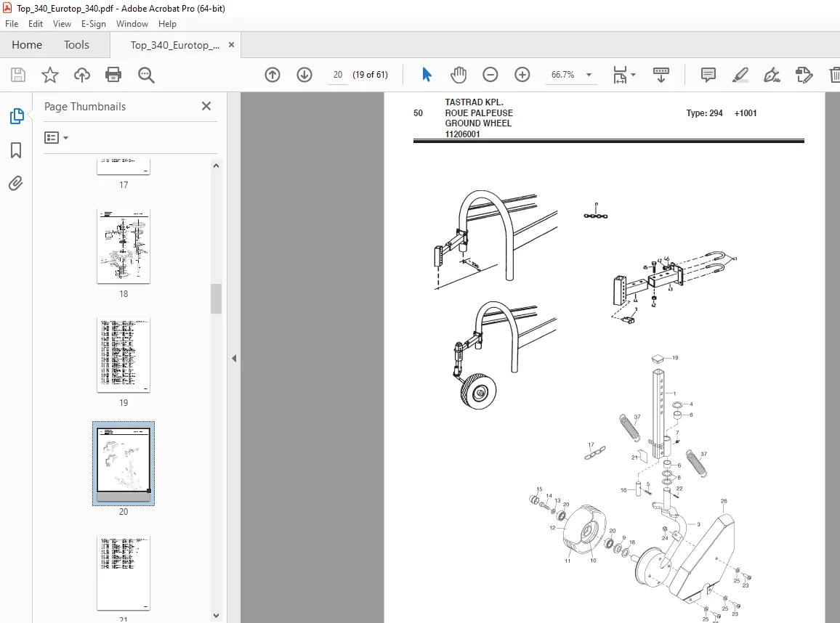
Task: Zoom out with minus button
Action: 490,75
